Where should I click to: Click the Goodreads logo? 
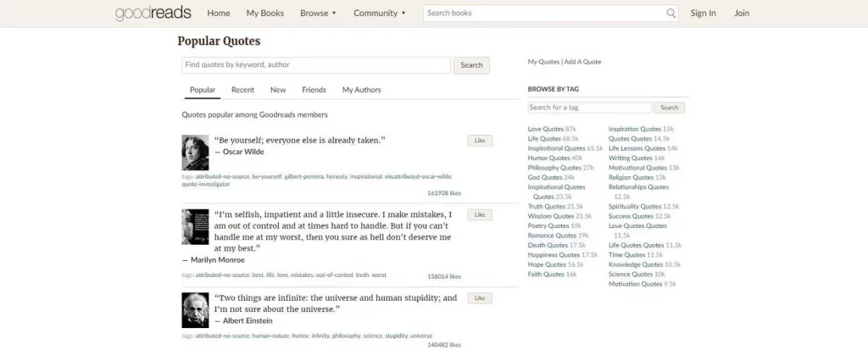pos(153,14)
